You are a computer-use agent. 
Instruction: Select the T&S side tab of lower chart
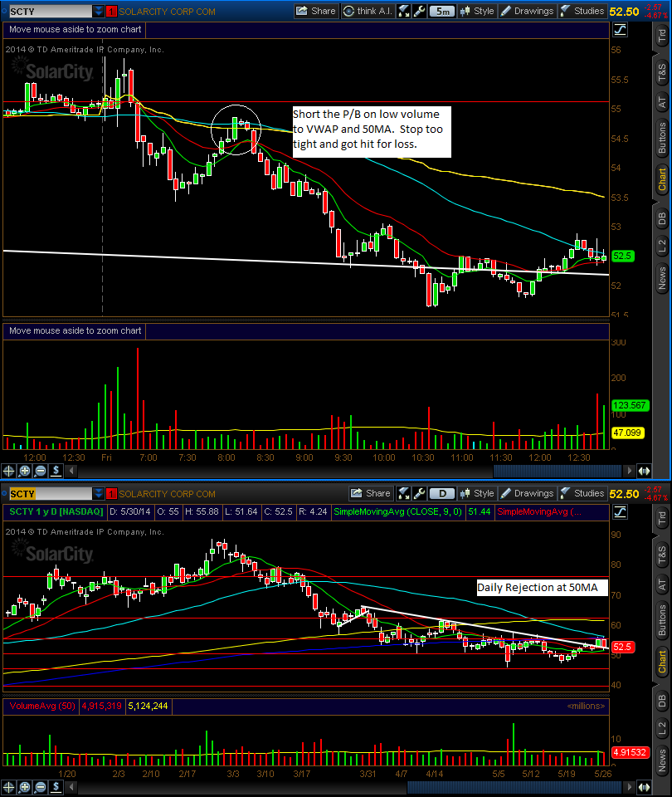click(x=661, y=555)
